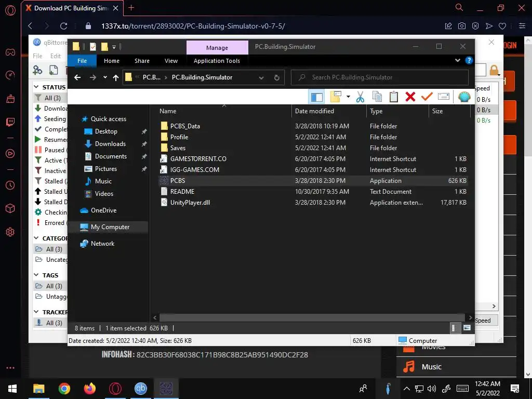Viewport: 532px width, 399px height.
Task: Select the UnityPlayer.dll file
Action: click(190, 203)
